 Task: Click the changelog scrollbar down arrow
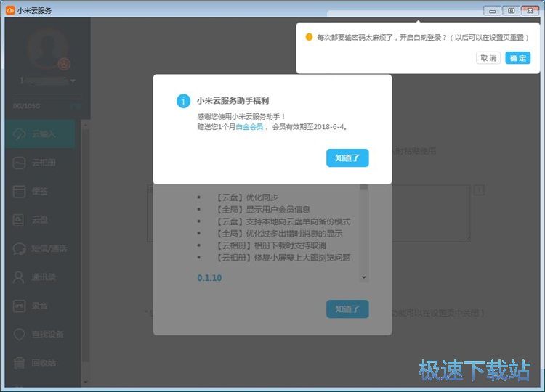[x=364, y=277]
